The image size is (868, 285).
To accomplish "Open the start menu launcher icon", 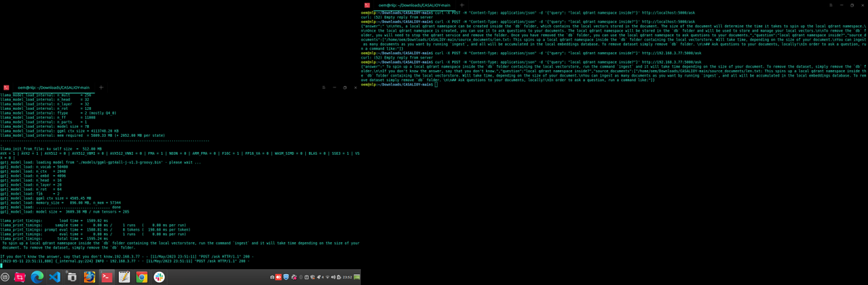I will click(4, 277).
